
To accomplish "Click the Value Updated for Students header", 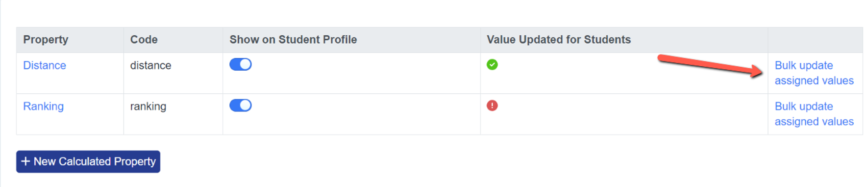I will (x=559, y=40).
